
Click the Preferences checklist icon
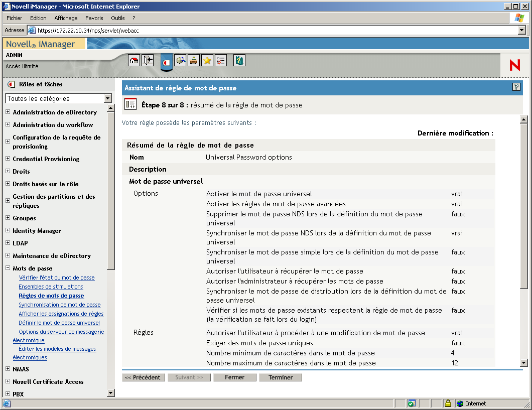tap(220, 61)
